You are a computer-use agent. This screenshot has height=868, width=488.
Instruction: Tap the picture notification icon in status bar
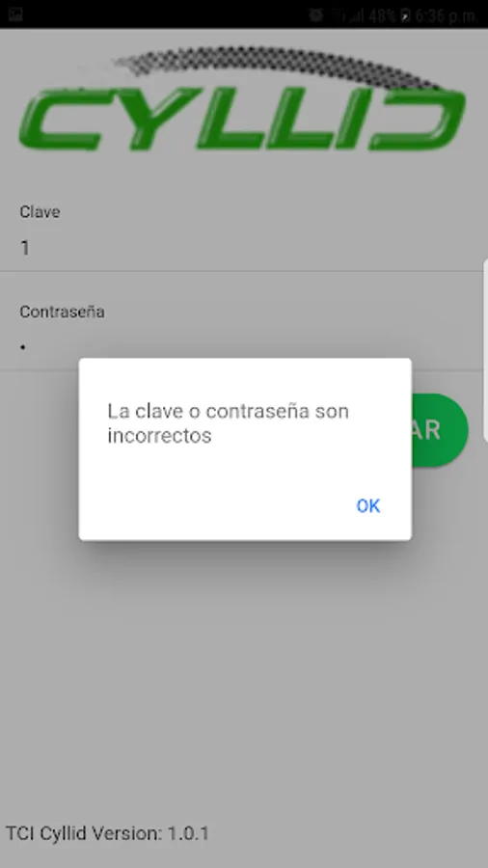tap(14, 14)
